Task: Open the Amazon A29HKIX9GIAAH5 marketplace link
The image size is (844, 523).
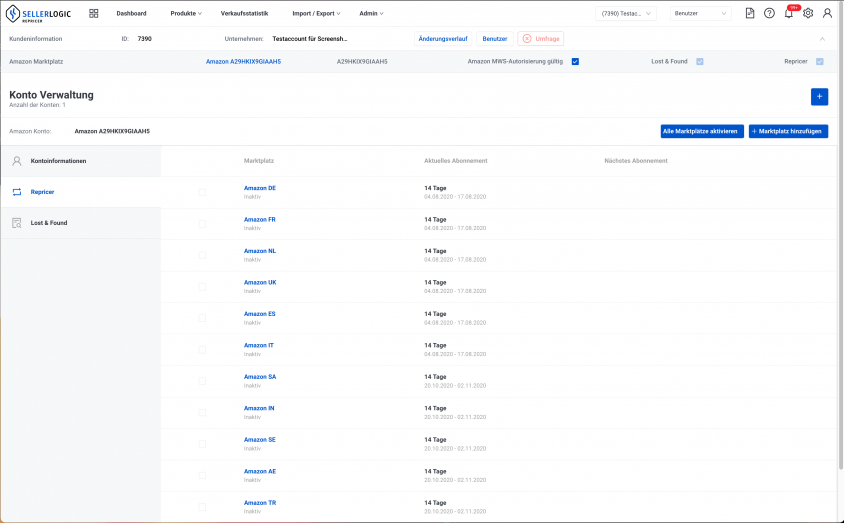Action: (243, 62)
